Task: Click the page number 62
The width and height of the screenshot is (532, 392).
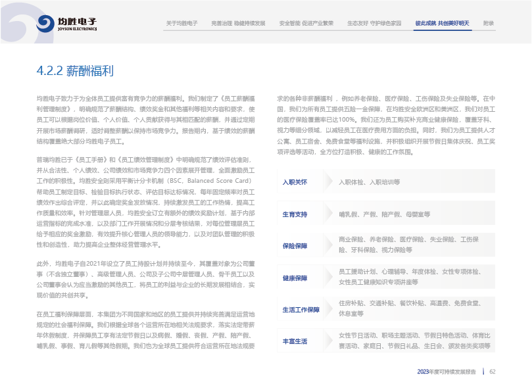Action: [x=491, y=372]
